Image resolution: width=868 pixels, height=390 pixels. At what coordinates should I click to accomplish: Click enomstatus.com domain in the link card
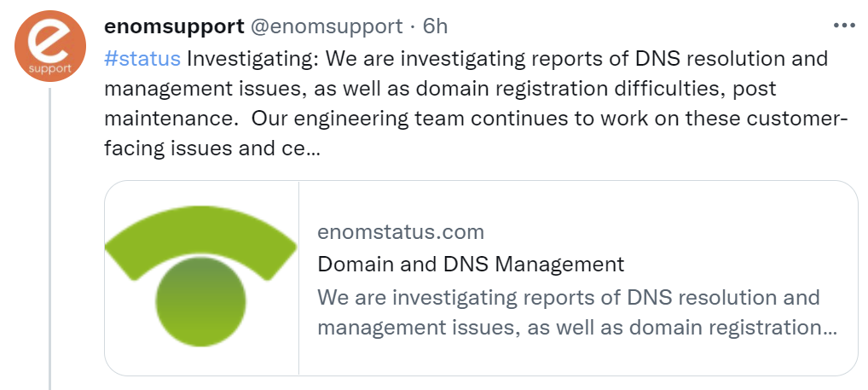(x=400, y=231)
